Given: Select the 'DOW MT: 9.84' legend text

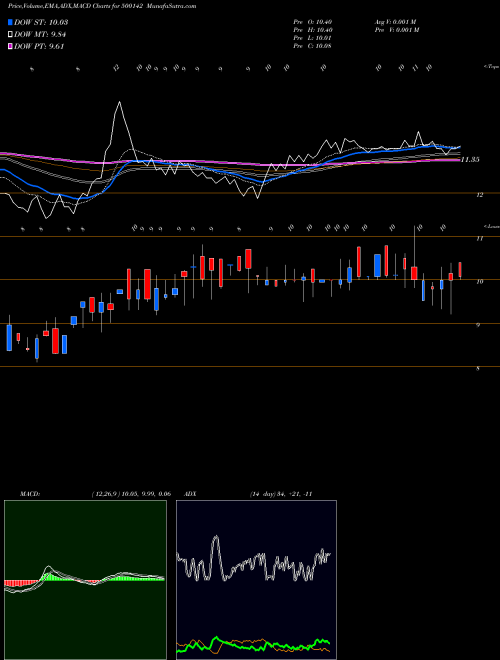Looking at the screenshot, I should (40, 35).
